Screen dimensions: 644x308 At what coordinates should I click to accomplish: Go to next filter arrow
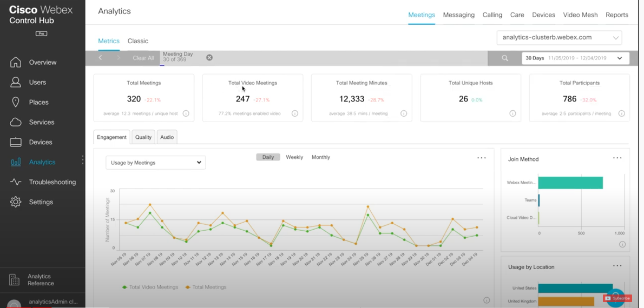119,58
